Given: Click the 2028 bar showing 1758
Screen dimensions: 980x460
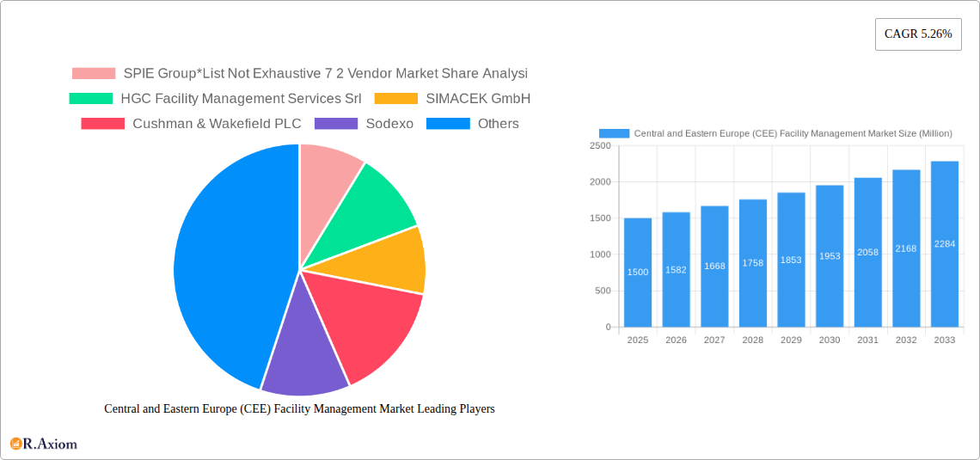Looking at the screenshot, I should (x=753, y=263).
